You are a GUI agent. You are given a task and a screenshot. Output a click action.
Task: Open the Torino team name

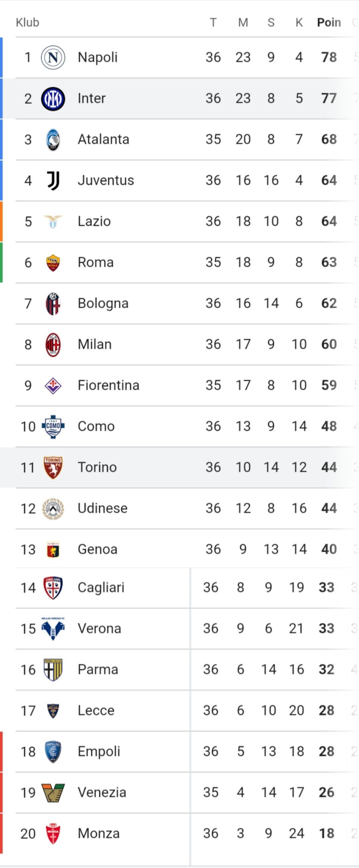(x=97, y=467)
